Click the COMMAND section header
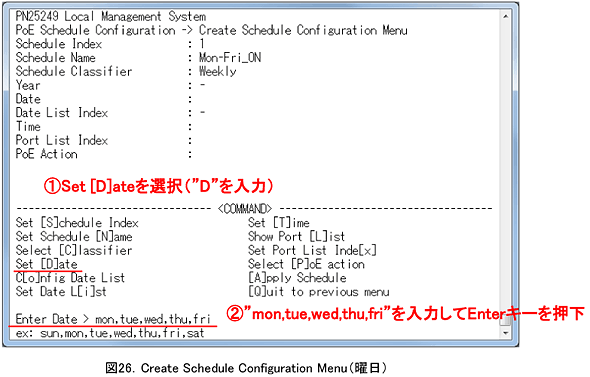590x377 pixels. 245,208
